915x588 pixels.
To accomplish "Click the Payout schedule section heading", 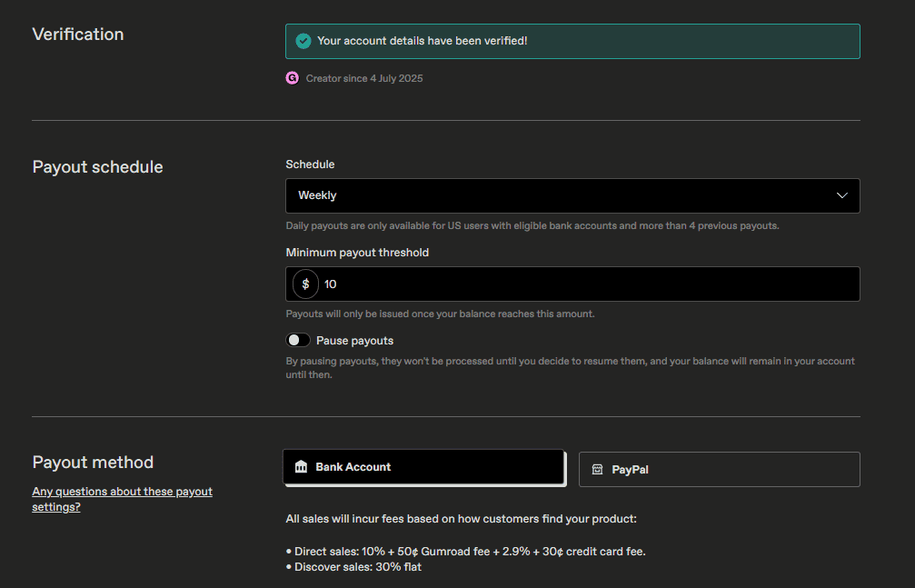I will click(97, 166).
